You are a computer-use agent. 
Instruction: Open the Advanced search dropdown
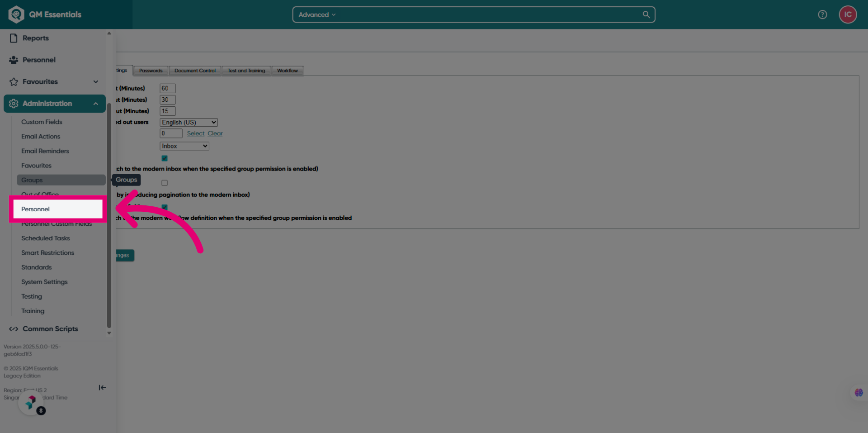click(317, 14)
